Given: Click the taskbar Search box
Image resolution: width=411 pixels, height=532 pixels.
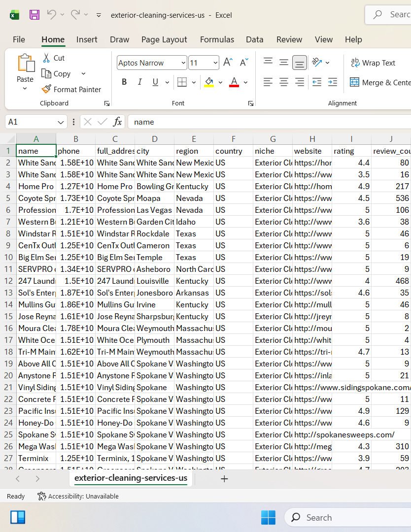Looking at the screenshot, I should pos(347,518).
